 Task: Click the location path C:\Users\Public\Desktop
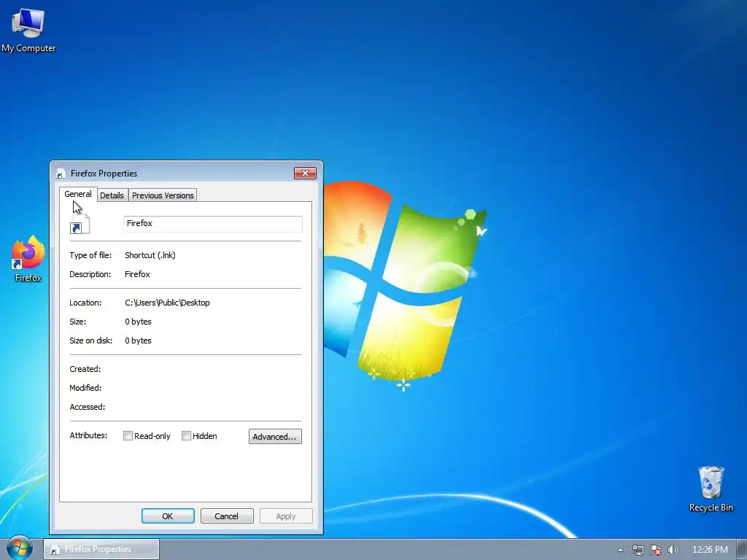[167, 303]
